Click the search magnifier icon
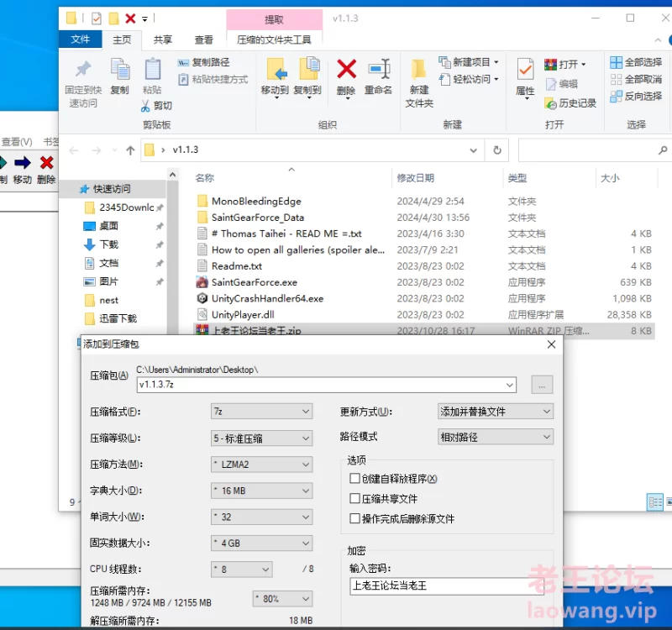672x630 pixels. click(663, 150)
